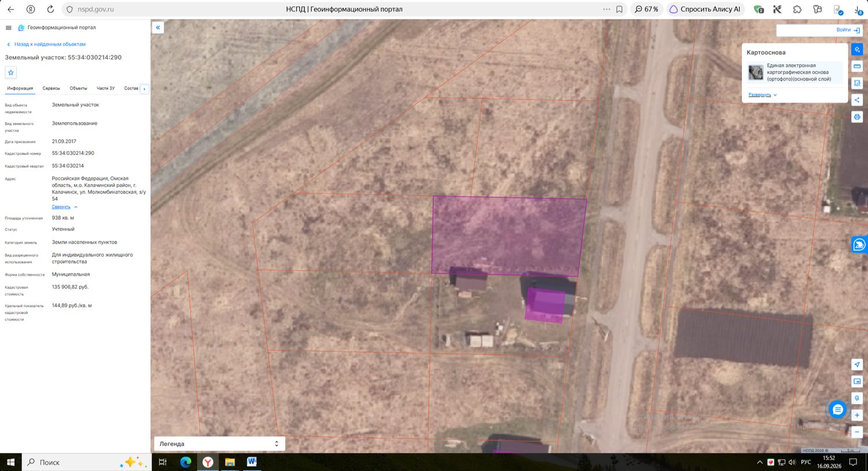
Task: Switch to the Объекты tab
Action: (78, 89)
